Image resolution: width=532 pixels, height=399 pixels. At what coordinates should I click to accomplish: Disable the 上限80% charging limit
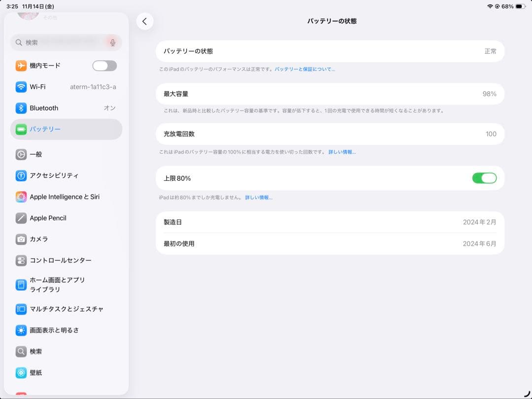(484, 178)
